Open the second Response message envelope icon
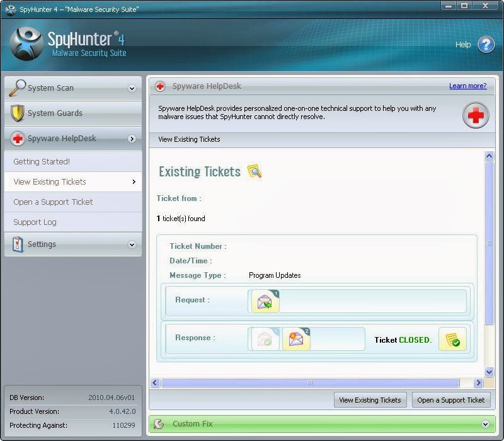Screen dimensions: 504x441 [x=296, y=339]
